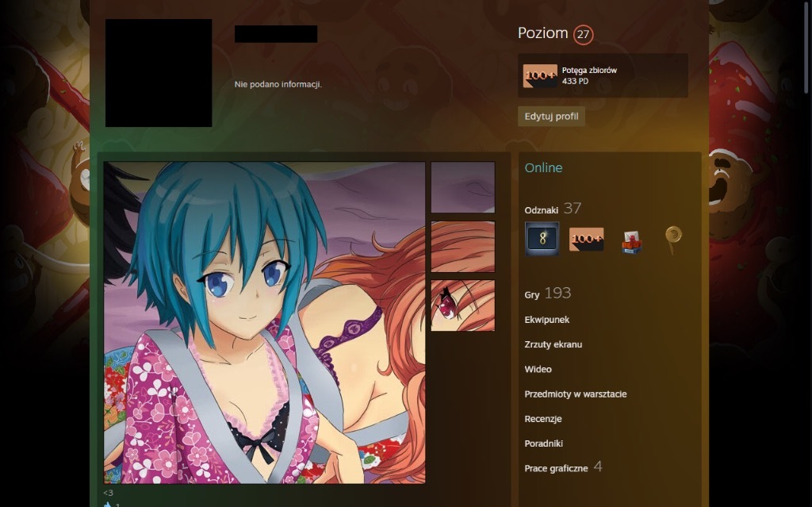Click the 433 PD experience text
Screen dimensions: 812x507
(x=575, y=81)
